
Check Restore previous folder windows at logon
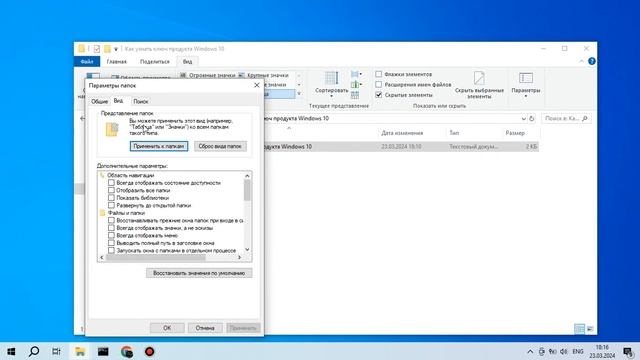click(x=111, y=220)
